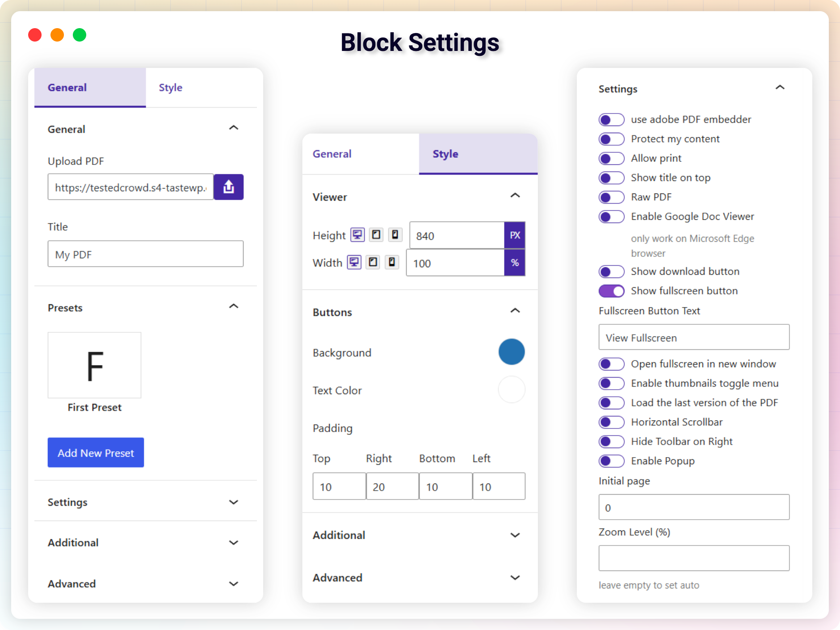This screenshot has width=840, height=630.
Task: Collapse the Settings panel on the right
Action: coord(780,88)
